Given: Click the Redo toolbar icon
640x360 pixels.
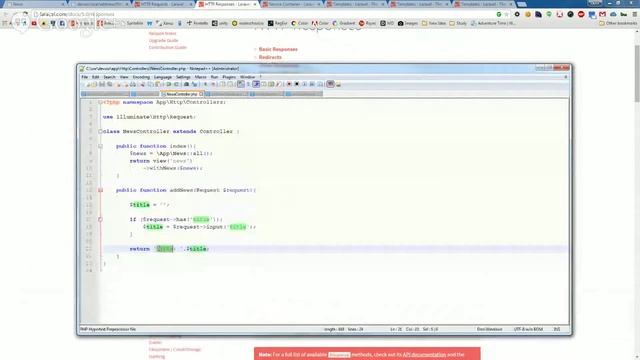Looking at the screenshot, I should click(176, 84).
